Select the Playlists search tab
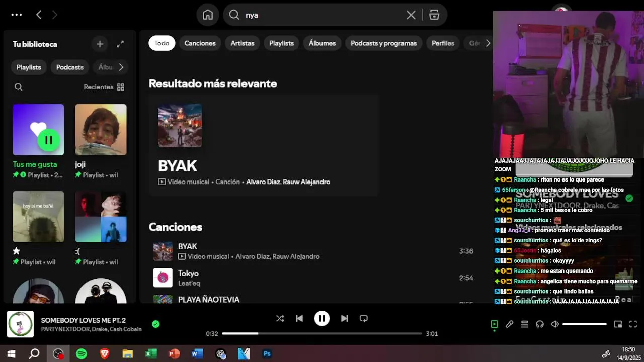The image size is (644, 362). [x=281, y=43]
